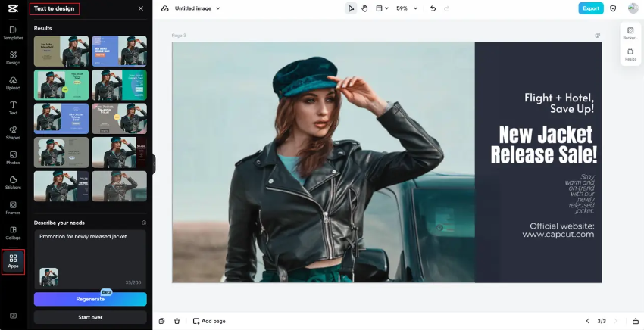Open the Photos panel
644x330 pixels.
coord(13,158)
